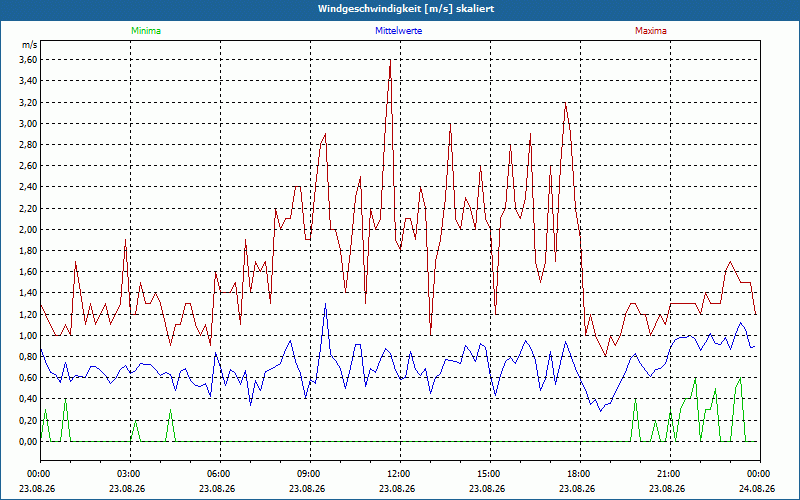This screenshot has height=500, width=800.
Task: Click the 2,80 y-axis value
Action: point(29,144)
